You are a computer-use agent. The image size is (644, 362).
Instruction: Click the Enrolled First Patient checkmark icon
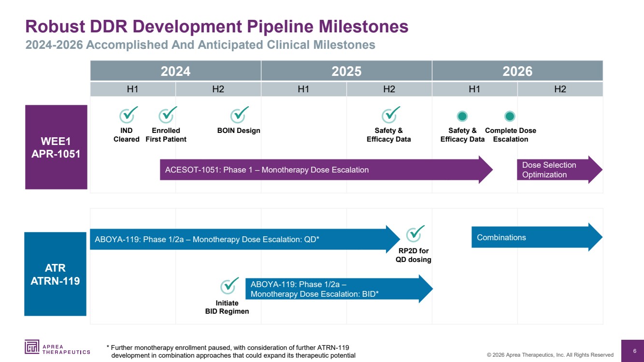(168, 115)
